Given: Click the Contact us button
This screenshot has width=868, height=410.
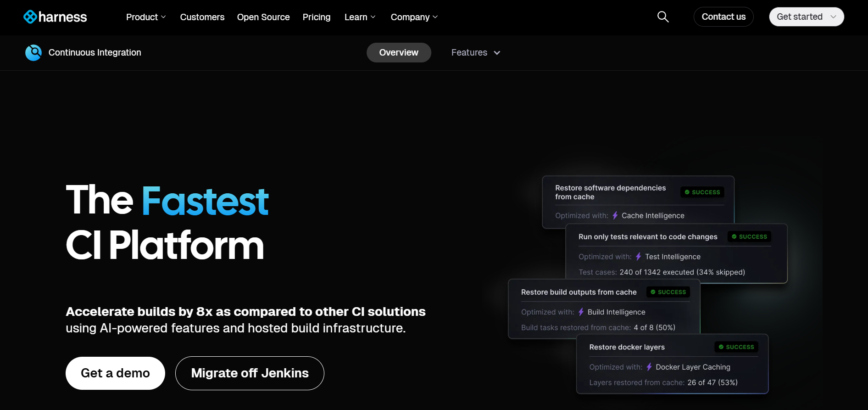Looking at the screenshot, I should 723,17.
